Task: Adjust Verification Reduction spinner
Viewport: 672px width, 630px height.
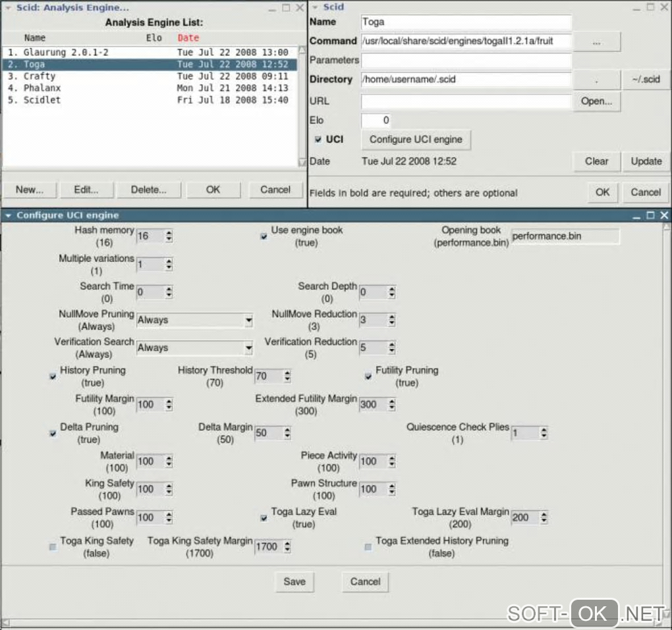Action: tap(378, 348)
